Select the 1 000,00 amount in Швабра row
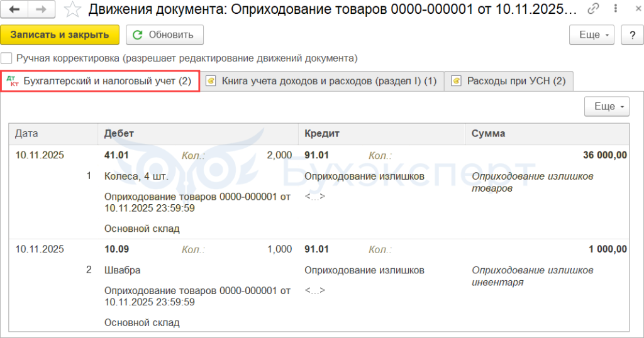Viewport: 644px width, 338px height. pyautogui.click(x=607, y=249)
